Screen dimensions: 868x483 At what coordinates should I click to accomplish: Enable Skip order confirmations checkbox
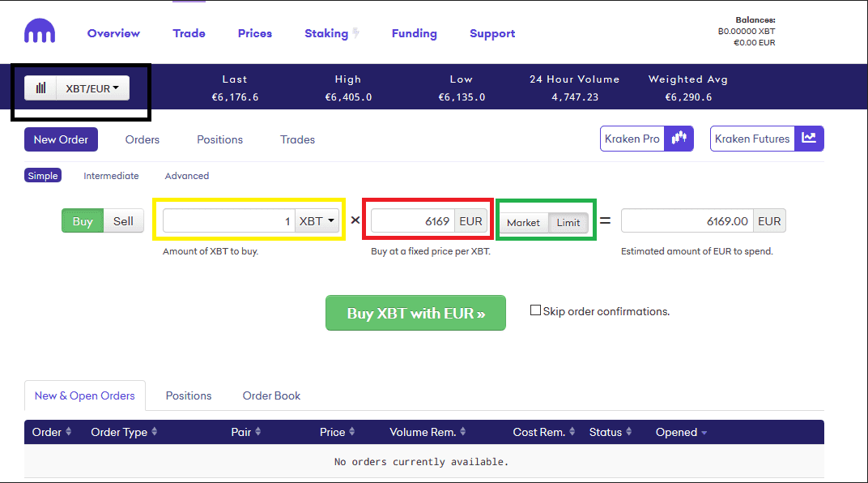(x=535, y=310)
